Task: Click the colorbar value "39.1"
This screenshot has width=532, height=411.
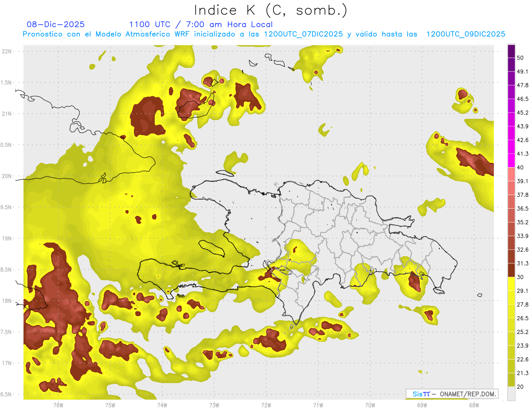Action: click(x=523, y=181)
